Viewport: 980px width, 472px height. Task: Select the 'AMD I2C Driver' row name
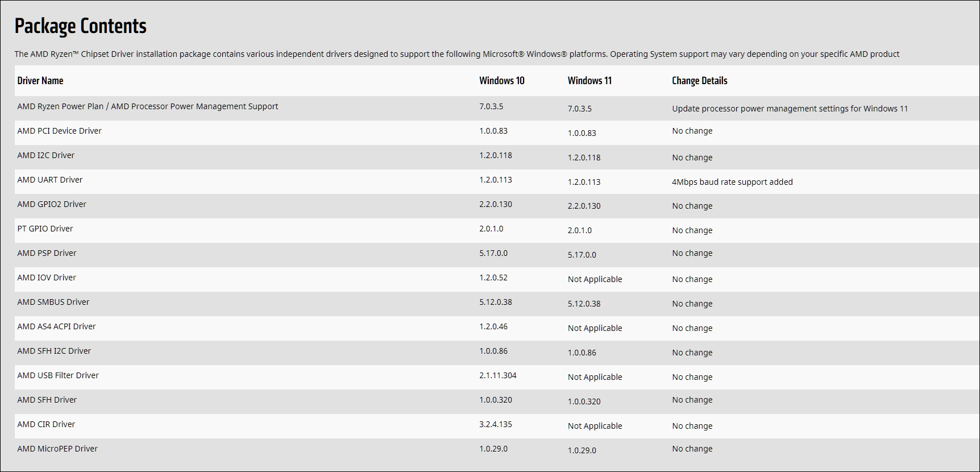(46, 155)
